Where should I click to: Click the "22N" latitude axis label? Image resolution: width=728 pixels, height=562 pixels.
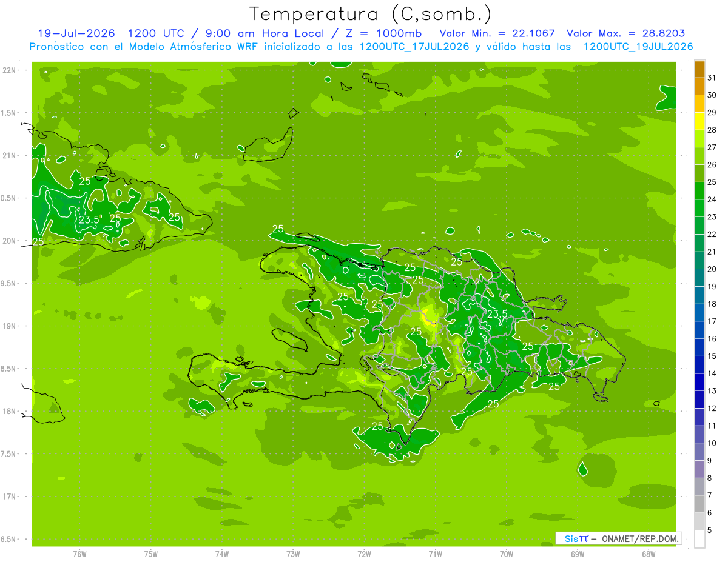click(x=10, y=70)
